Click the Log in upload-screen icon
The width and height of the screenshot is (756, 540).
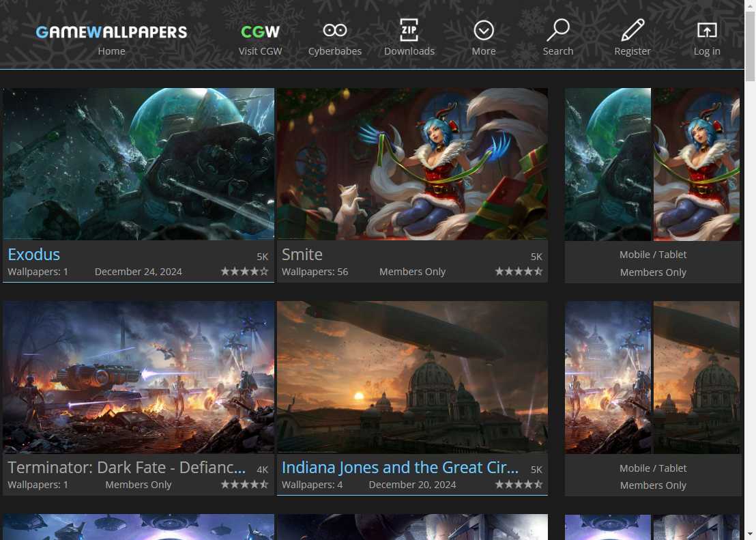[x=707, y=31]
